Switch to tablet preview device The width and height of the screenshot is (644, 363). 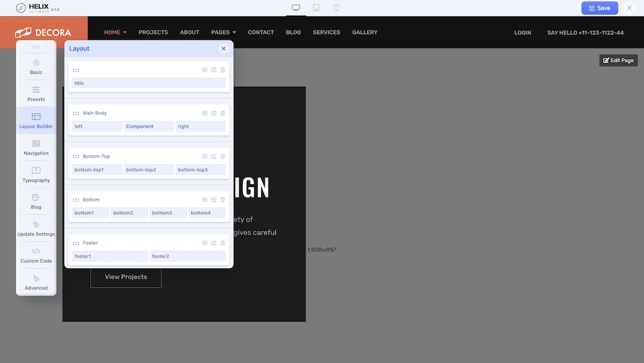click(x=316, y=8)
